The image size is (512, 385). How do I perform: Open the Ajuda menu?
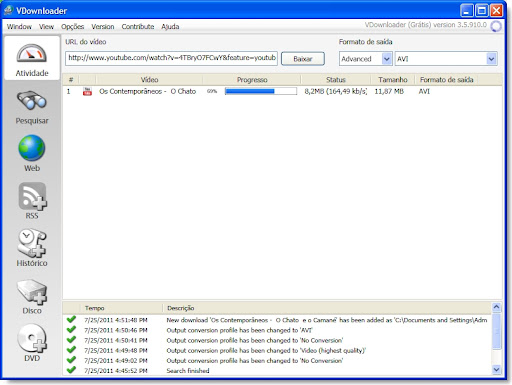coord(170,27)
